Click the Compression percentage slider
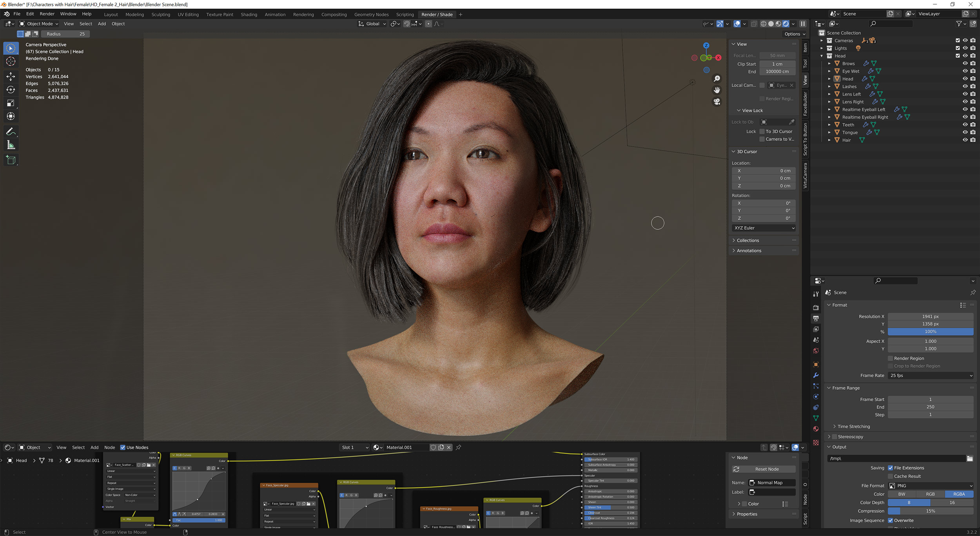Image resolution: width=980 pixels, height=536 pixels. click(931, 511)
